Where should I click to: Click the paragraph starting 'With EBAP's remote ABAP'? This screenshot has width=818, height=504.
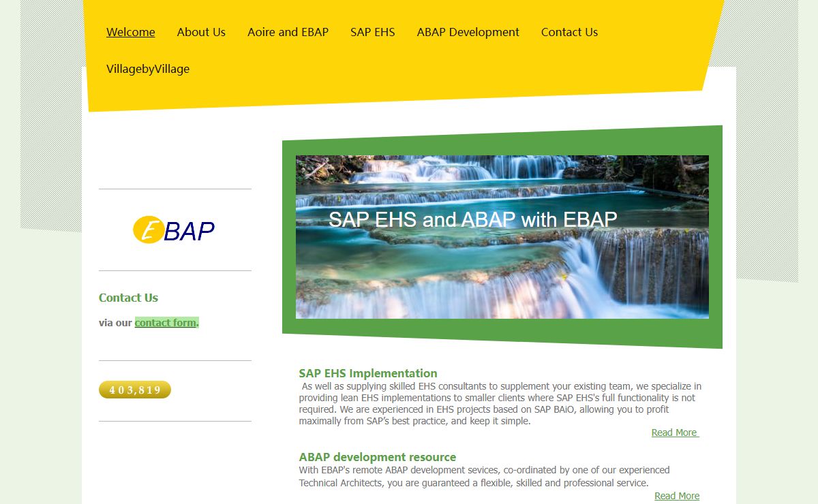485,477
